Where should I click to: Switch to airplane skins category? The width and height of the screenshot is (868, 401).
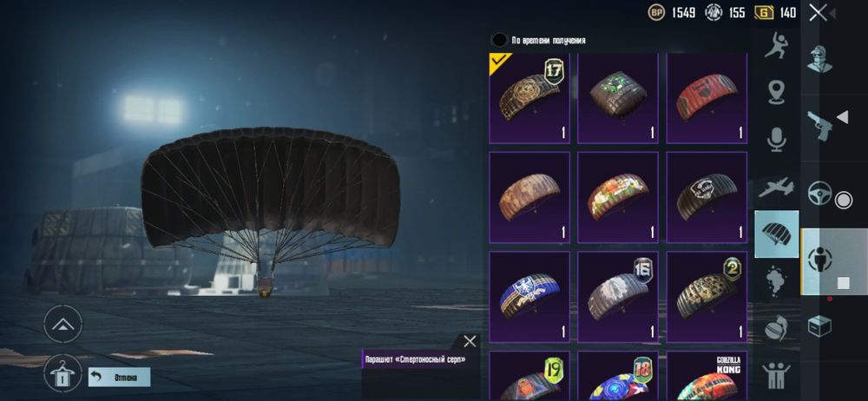(x=777, y=187)
